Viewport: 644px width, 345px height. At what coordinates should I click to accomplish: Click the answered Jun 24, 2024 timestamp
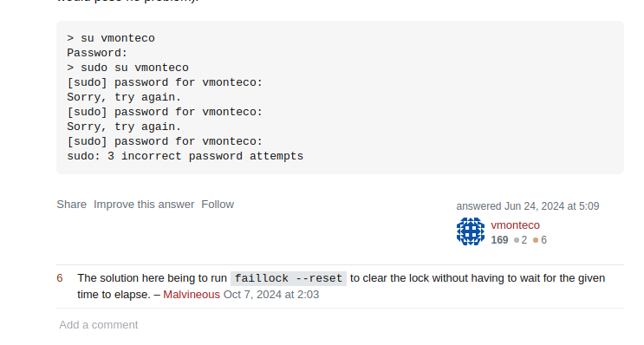pyautogui.click(x=528, y=206)
